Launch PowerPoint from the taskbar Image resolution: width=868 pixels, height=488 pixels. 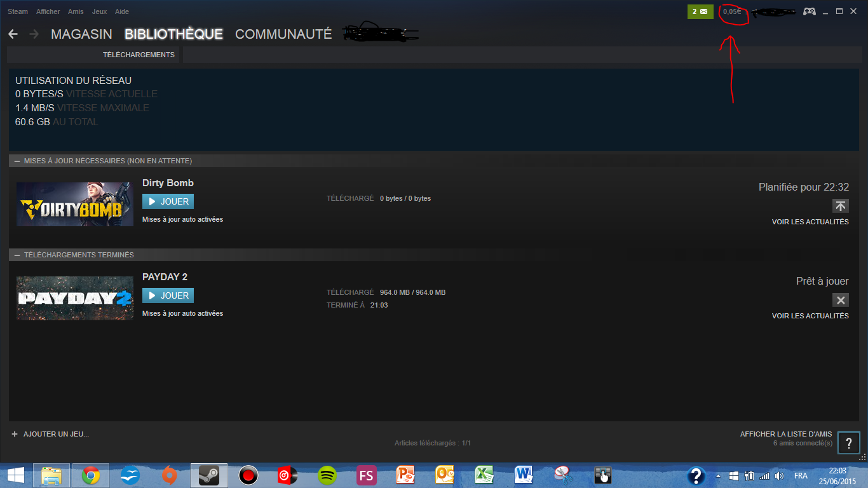pyautogui.click(x=405, y=475)
